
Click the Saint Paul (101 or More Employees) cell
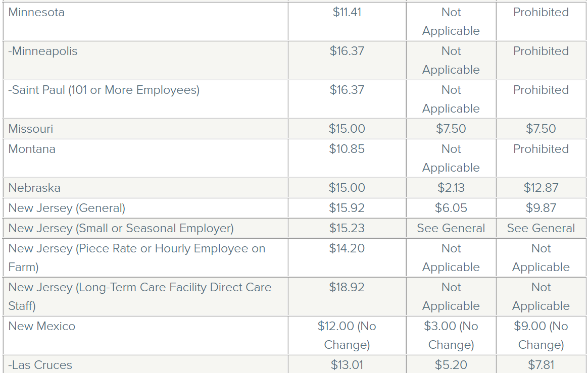104,90
